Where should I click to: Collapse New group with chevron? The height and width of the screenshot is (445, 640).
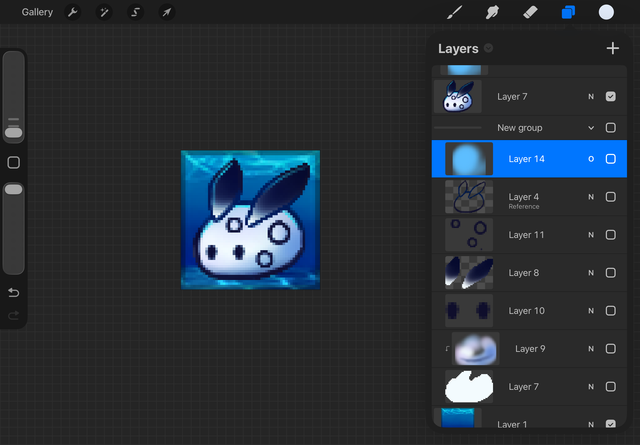click(591, 128)
